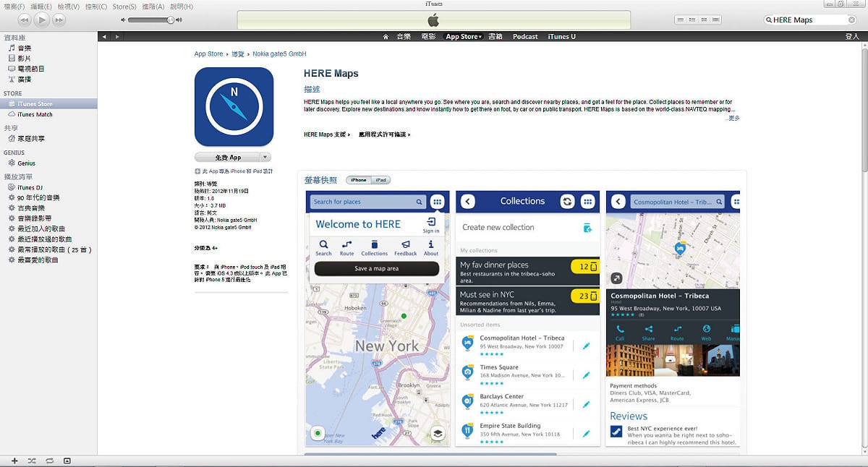Image resolution: width=868 pixels, height=467 pixels.
Task: Click the first screenshot showing New York map
Action: click(378, 318)
